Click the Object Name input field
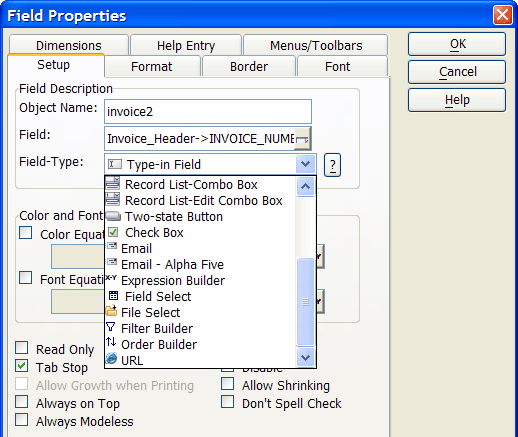This screenshot has width=518, height=437. click(208, 111)
